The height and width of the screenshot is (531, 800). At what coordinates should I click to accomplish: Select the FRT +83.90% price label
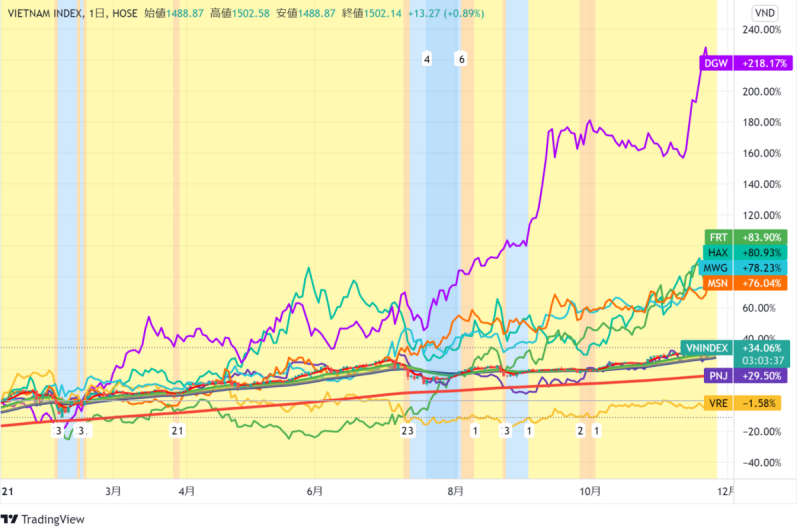click(x=746, y=237)
